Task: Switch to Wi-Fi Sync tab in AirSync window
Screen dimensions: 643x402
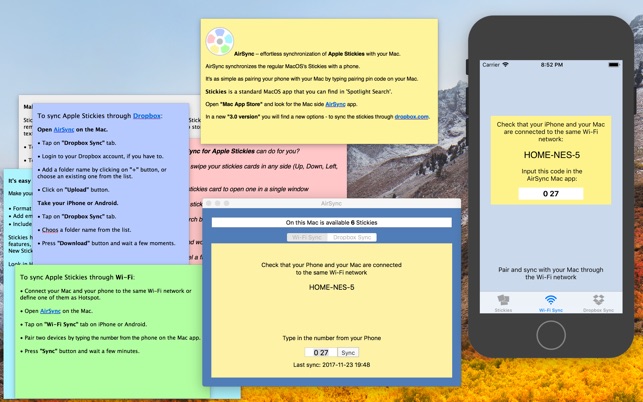Action: [307, 237]
